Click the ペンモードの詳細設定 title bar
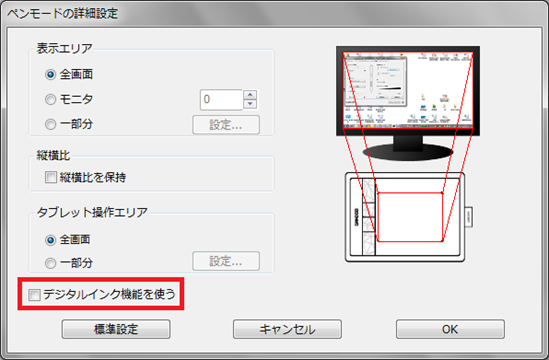 coord(274,13)
